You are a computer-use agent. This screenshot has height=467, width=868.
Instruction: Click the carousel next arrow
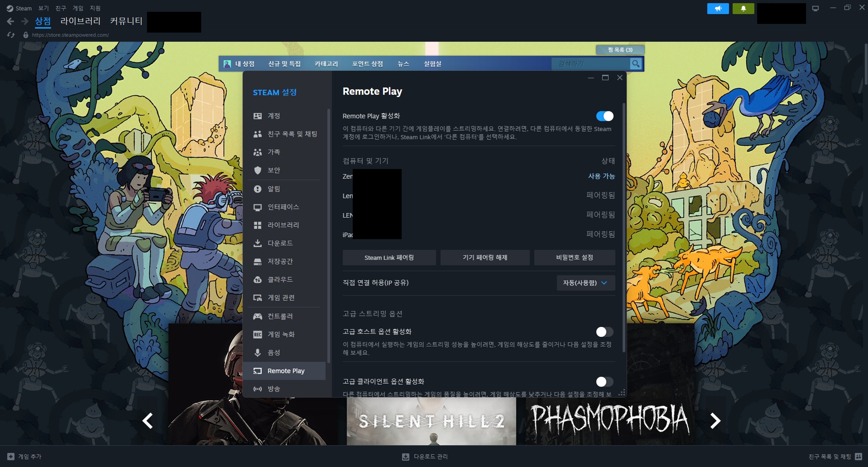tap(715, 420)
